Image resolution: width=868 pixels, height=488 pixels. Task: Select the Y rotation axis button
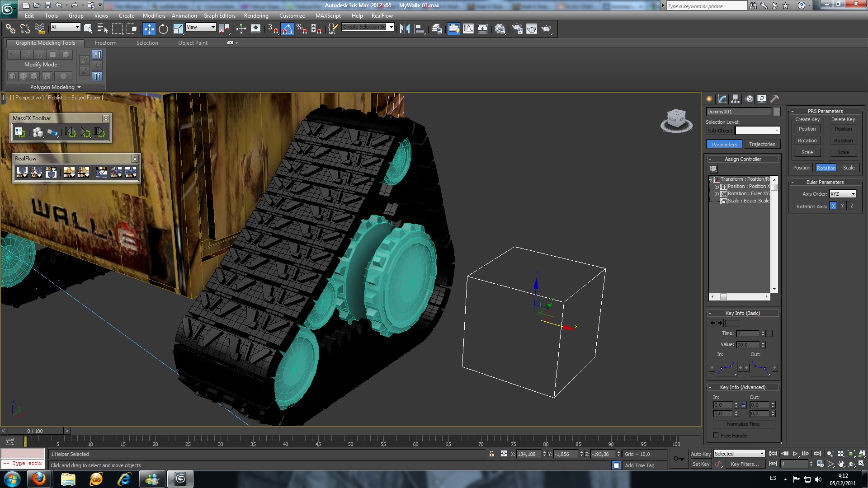pyautogui.click(x=842, y=206)
